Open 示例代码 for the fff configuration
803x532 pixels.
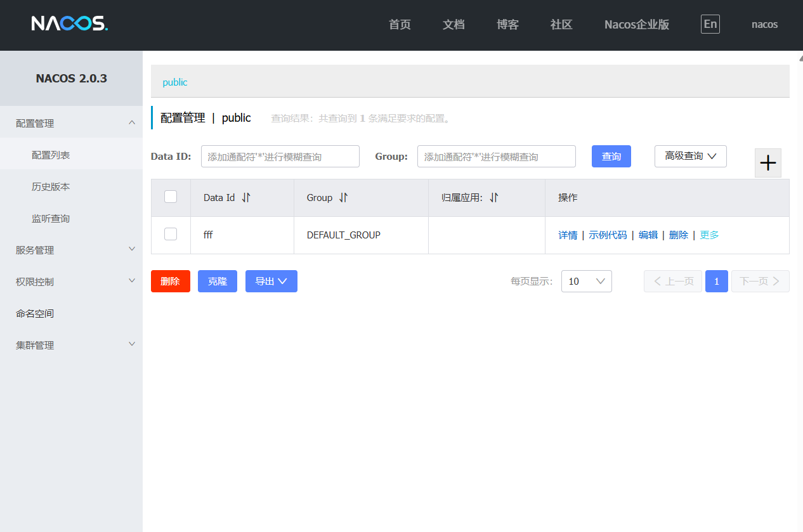coord(608,235)
